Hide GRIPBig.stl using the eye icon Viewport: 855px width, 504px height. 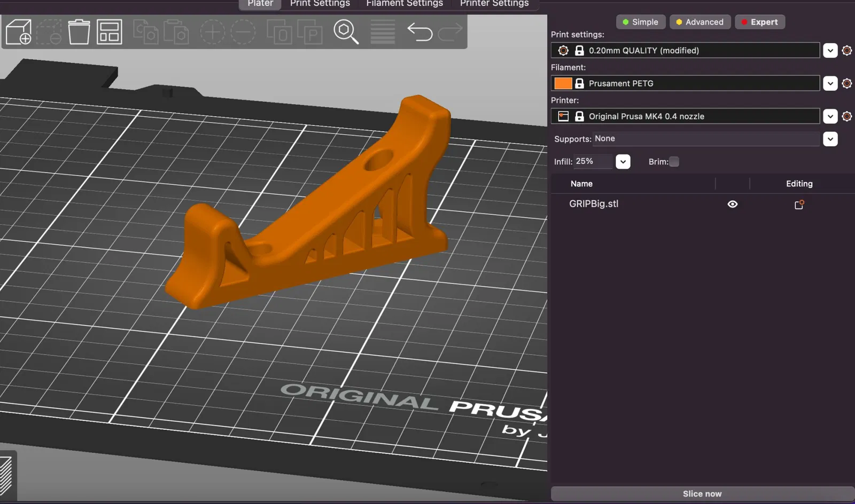[x=733, y=204]
